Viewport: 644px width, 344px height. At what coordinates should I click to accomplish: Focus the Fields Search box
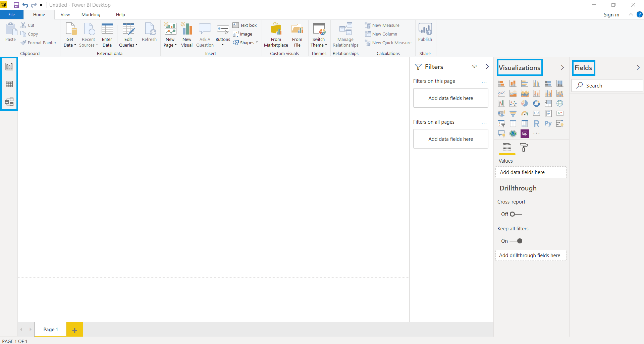[x=607, y=85]
